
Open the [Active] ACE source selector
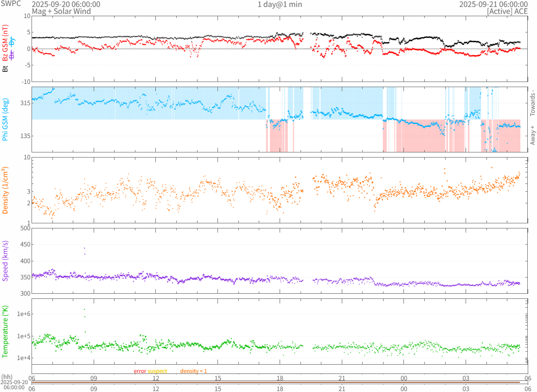[507, 11]
